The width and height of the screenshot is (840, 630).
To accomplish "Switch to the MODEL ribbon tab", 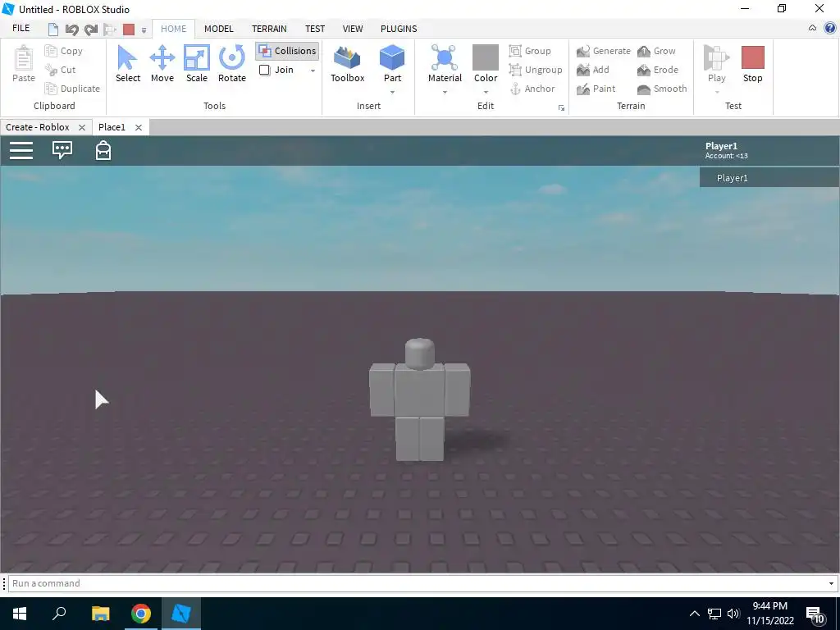I will click(x=218, y=29).
